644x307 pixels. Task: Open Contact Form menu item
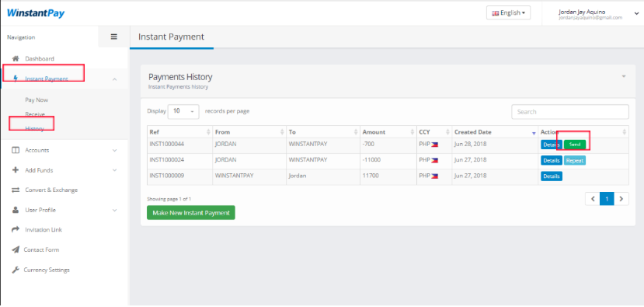[41, 249]
